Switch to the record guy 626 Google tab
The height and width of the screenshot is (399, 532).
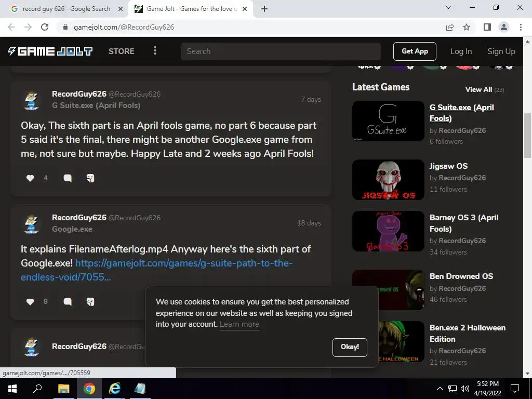pyautogui.click(x=66, y=9)
